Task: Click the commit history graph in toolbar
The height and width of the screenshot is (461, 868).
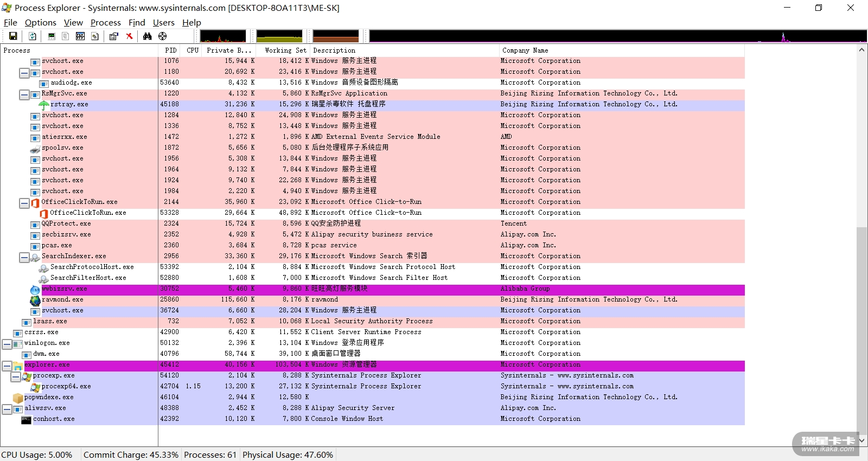Action: [279, 36]
